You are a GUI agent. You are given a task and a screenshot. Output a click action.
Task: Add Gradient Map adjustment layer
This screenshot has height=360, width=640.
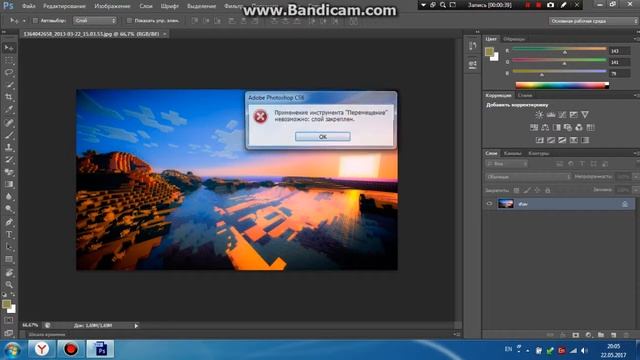(x=573, y=140)
